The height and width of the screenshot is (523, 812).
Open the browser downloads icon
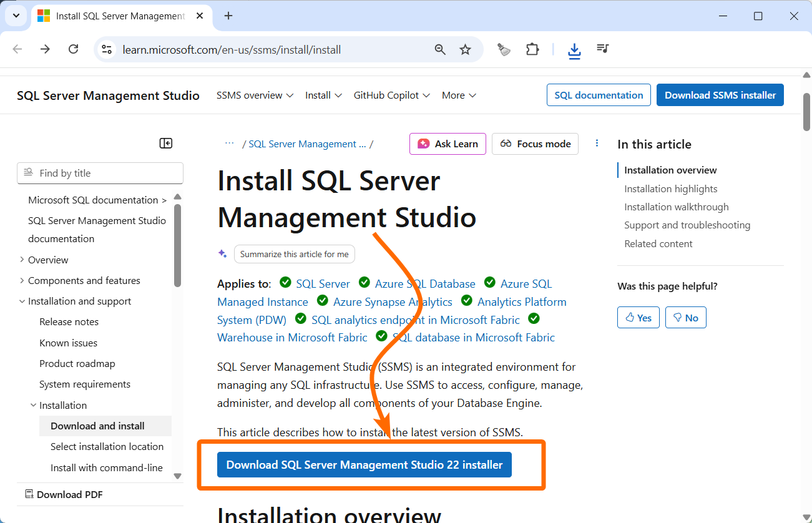(x=574, y=50)
